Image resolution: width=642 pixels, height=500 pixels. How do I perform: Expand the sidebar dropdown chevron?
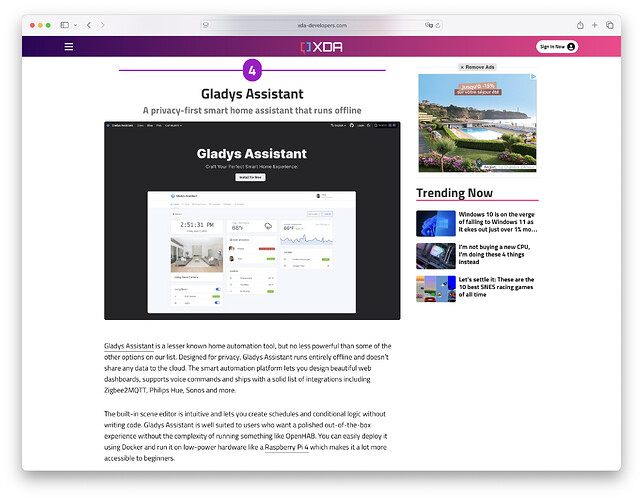coord(74,24)
